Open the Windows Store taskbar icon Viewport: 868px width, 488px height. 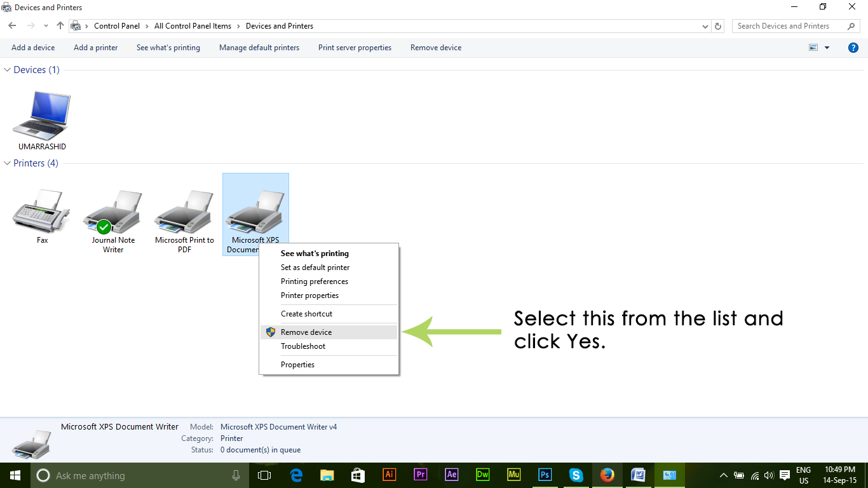click(358, 475)
